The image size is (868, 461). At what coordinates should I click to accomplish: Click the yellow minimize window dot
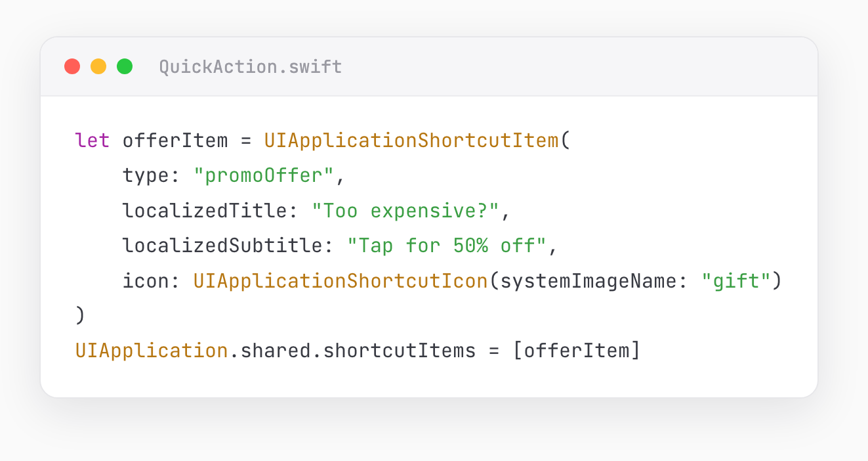[98, 66]
